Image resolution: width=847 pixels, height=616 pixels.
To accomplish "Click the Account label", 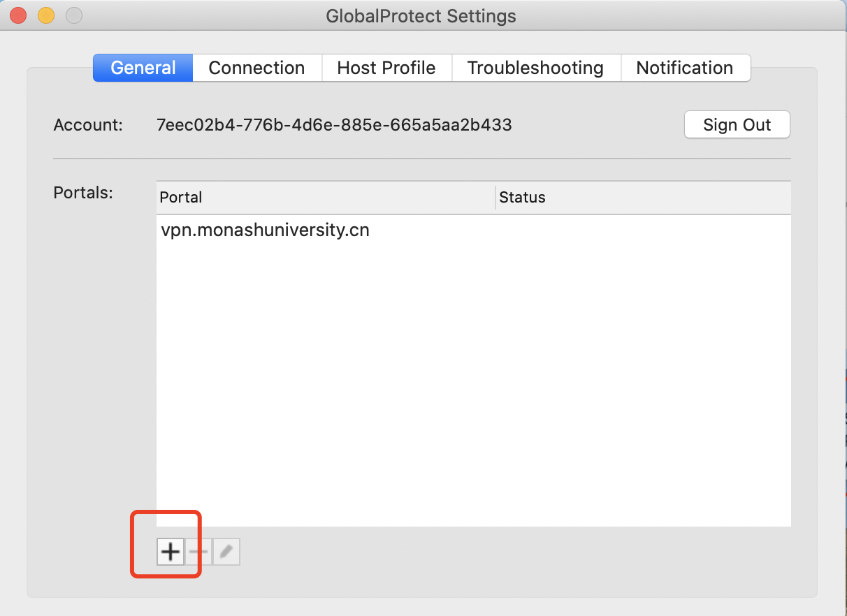I will click(88, 124).
